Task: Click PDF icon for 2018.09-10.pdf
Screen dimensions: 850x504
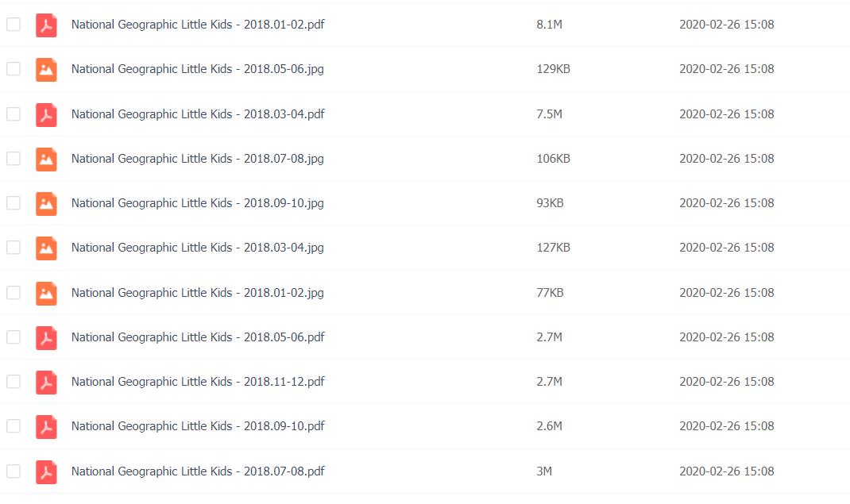Action: pos(46,426)
